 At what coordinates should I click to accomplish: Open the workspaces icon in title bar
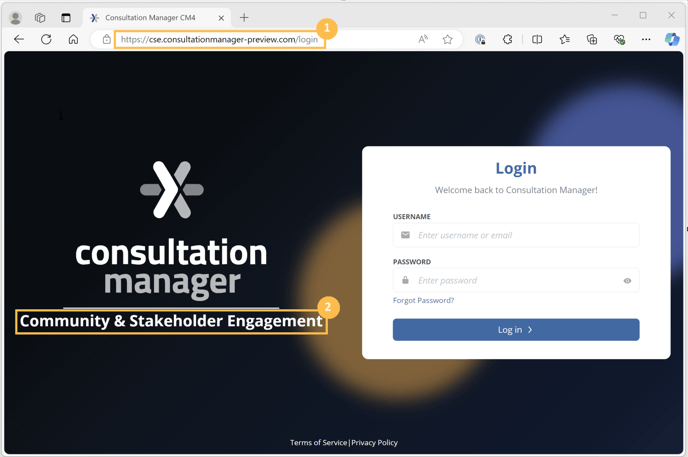point(40,18)
